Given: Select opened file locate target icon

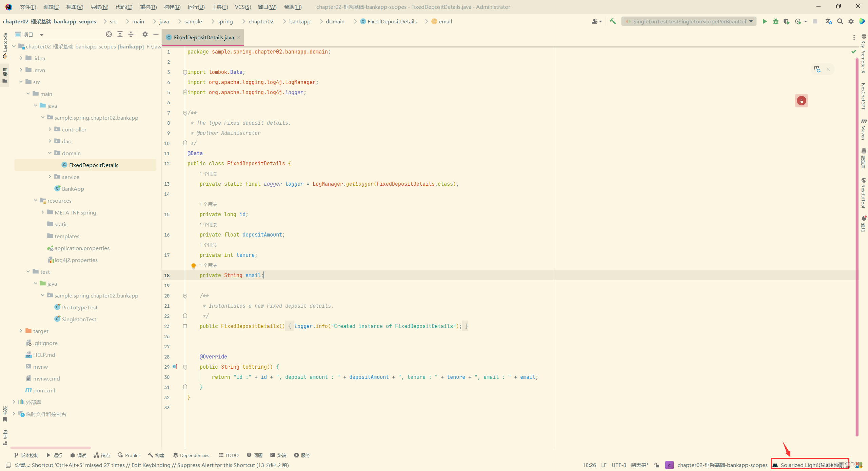Looking at the screenshot, I should (108, 34).
